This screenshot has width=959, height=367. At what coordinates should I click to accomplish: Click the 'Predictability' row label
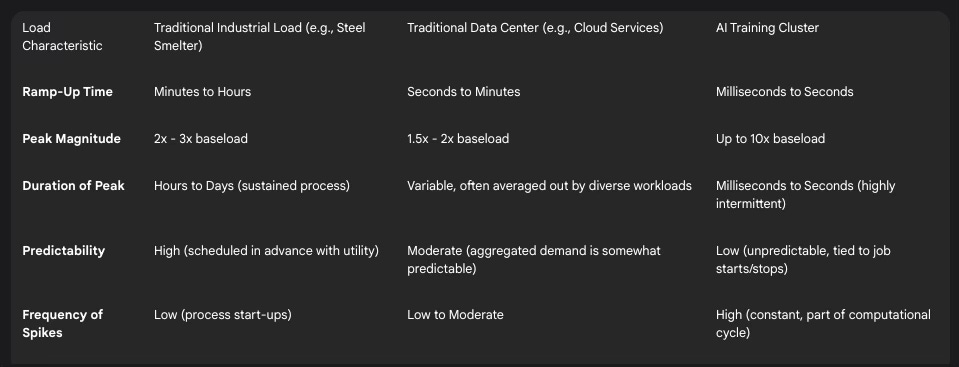[x=64, y=251]
